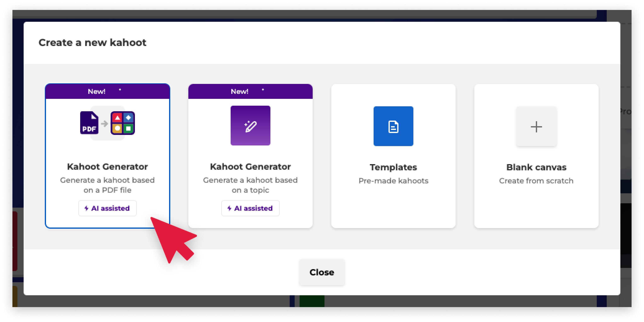Click the Create a new kahoot title
Image resolution: width=644 pixels, height=322 pixels.
tap(93, 42)
